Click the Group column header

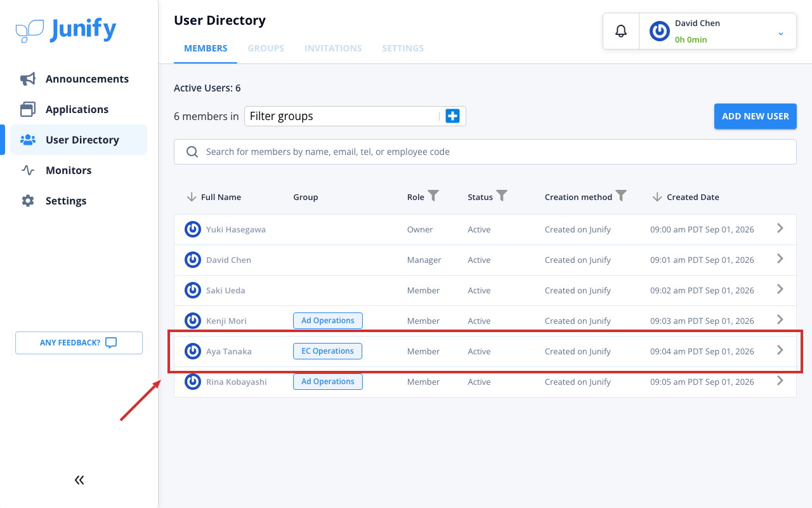pos(306,197)
